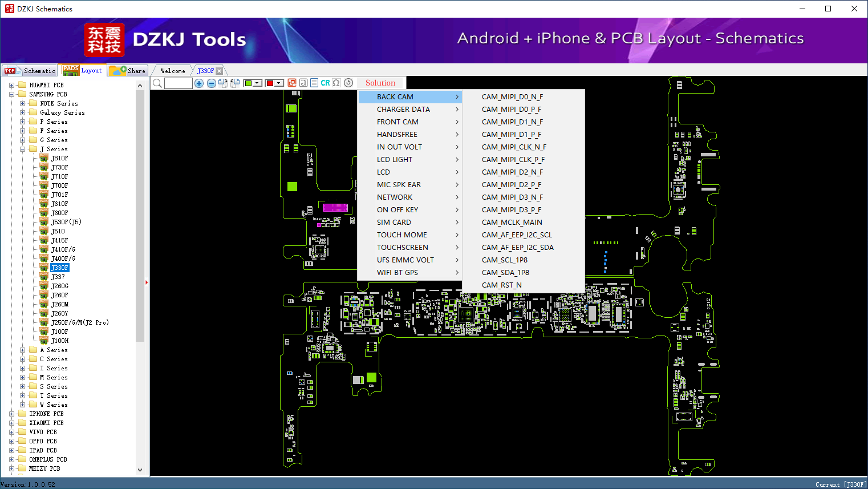Image resolution: width=868 pixels, height=489 pixels.
Task: Click the magnifier search icon in the toolbar
Action: pyautogui.click(x=157, y=83)
